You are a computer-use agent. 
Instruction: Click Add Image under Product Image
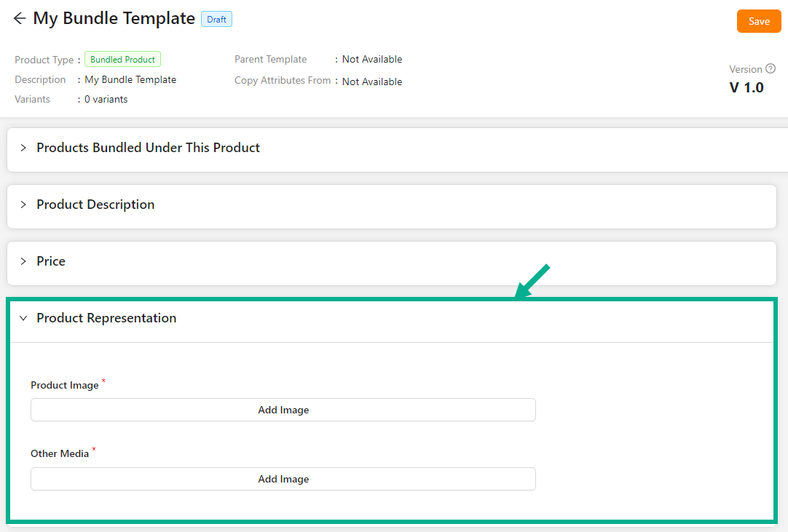point(283,410)
